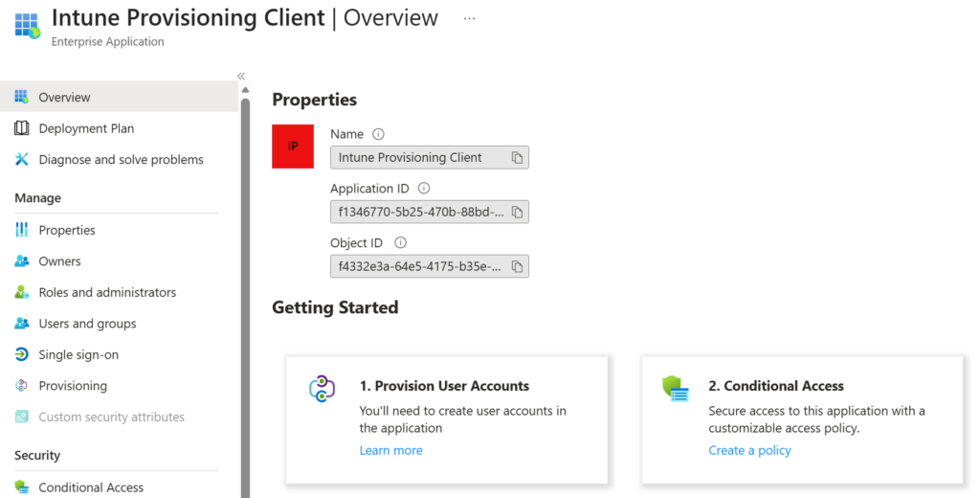Open Single sign-on settings
980x498 pixels.
tap(78, 354)
